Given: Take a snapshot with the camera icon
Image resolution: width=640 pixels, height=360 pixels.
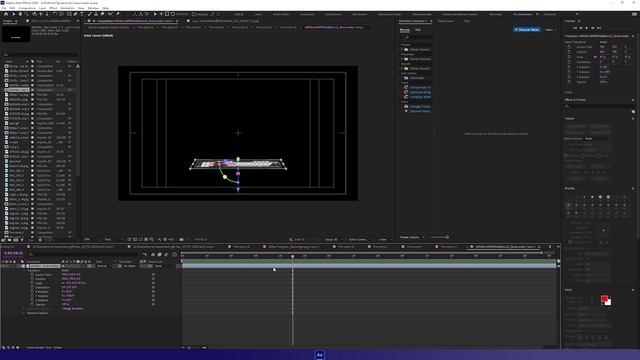Looking at the screenshot, I should pos(182,239).
